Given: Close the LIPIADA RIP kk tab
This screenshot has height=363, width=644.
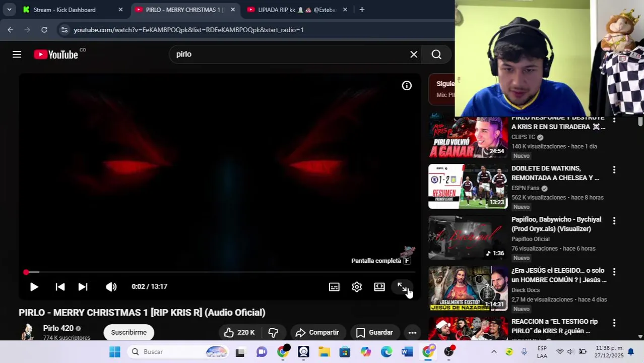Looking at the screenshot, I should point(345,10).
